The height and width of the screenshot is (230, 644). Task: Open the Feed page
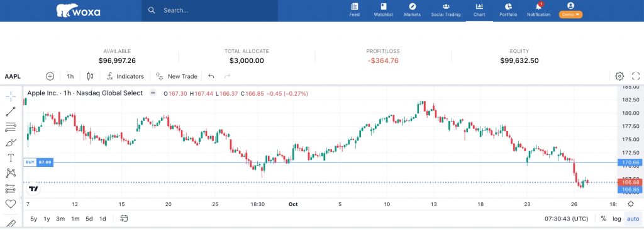[354, 10]
